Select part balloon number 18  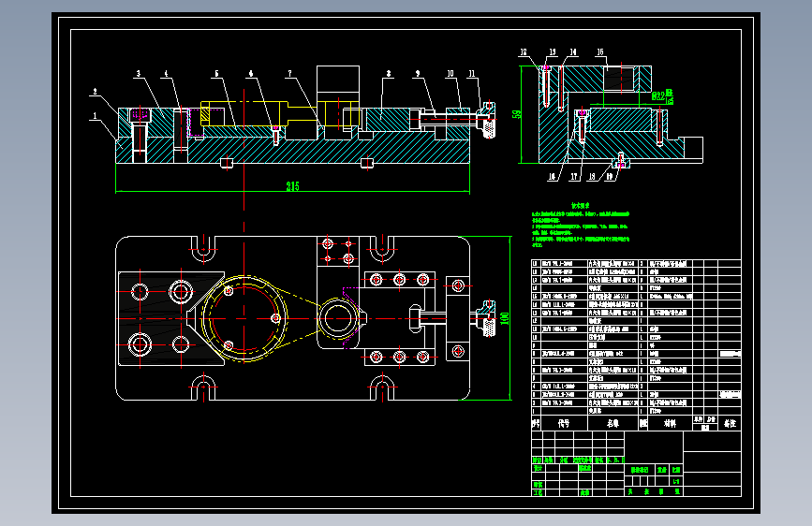[x=592, y=177]
